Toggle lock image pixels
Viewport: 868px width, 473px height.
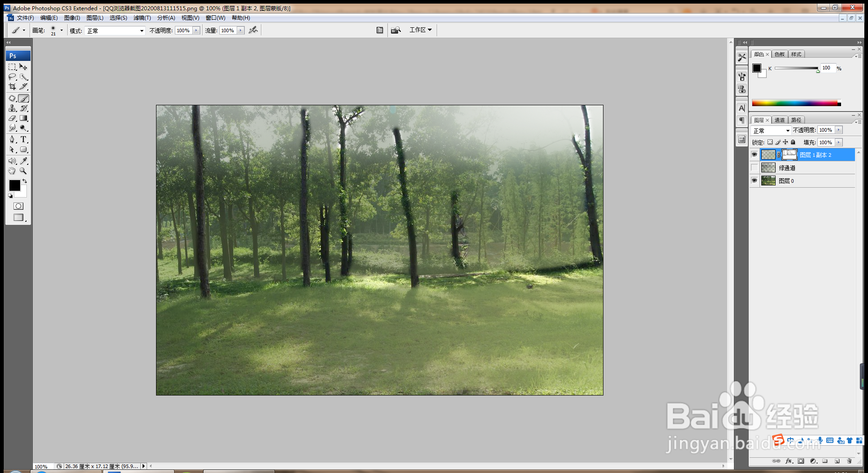coord(778,142)
